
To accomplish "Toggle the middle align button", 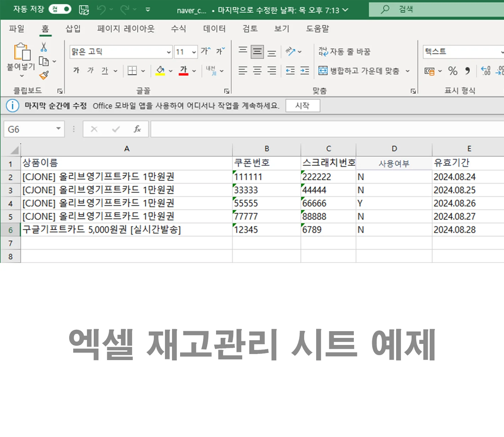I will [257, 52].
